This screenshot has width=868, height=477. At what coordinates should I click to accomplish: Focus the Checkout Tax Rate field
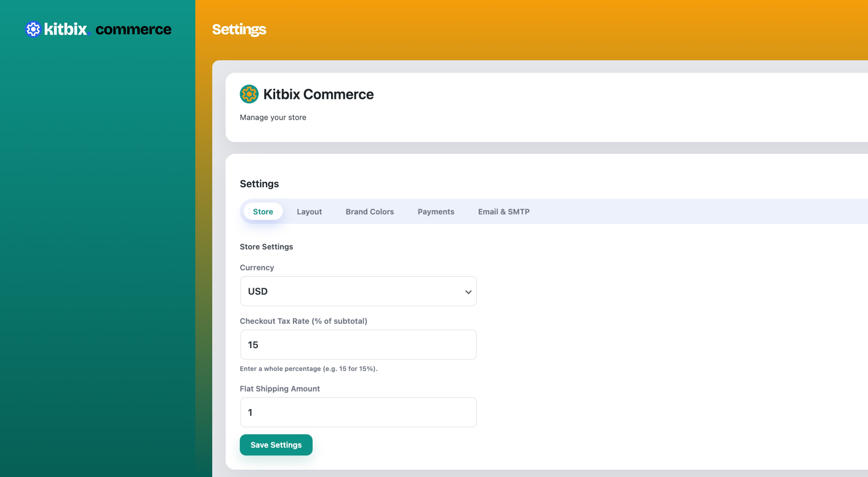358,345
